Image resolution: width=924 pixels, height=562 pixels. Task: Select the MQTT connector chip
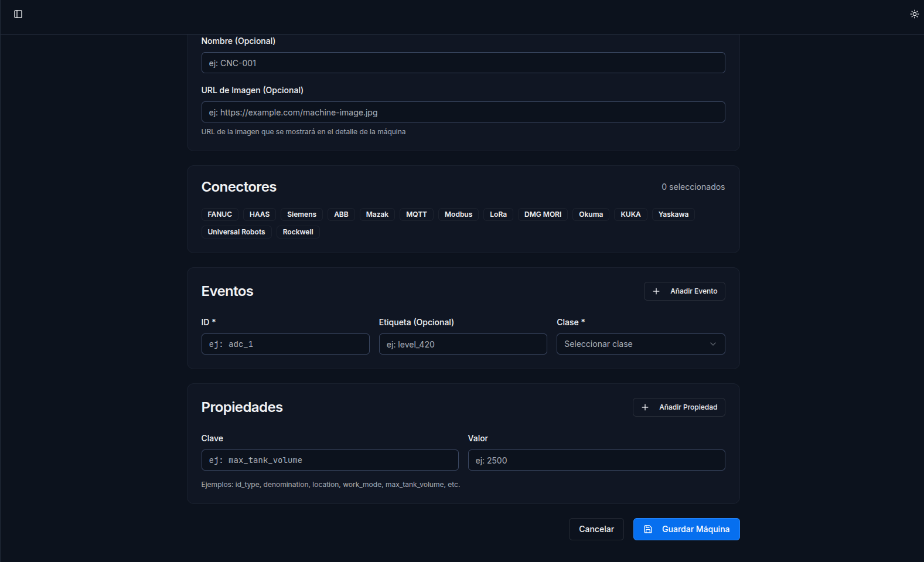pyautogui.click(x=416, y=214)
